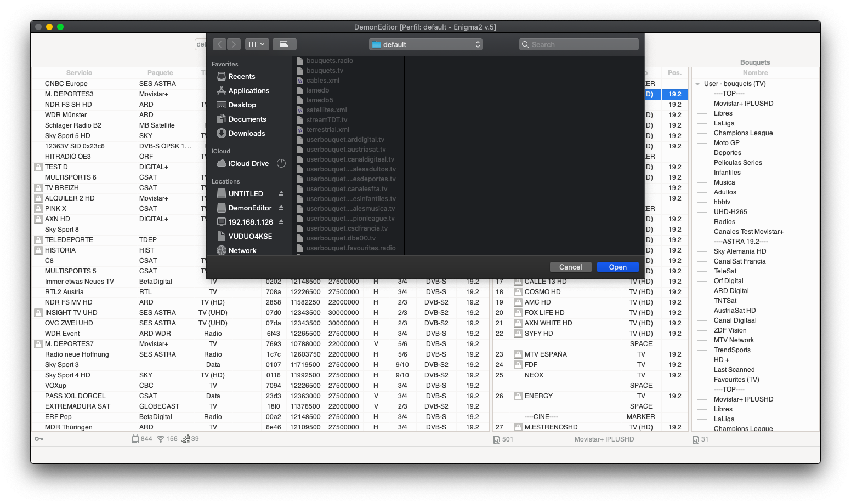
Task: Click the Search field in file dialog
Action: tap(579, 44)
